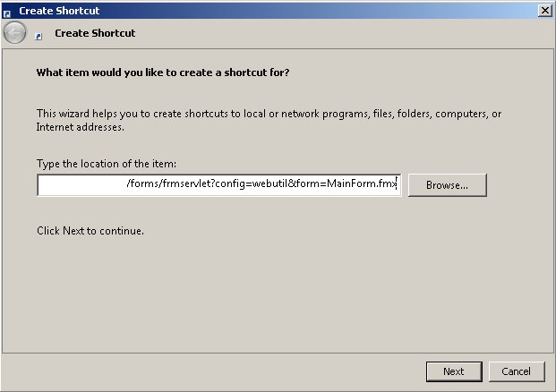Click the frmservlet URL text in the location box
This screenshot has height=392, width=556.
(x=260, y=185)
